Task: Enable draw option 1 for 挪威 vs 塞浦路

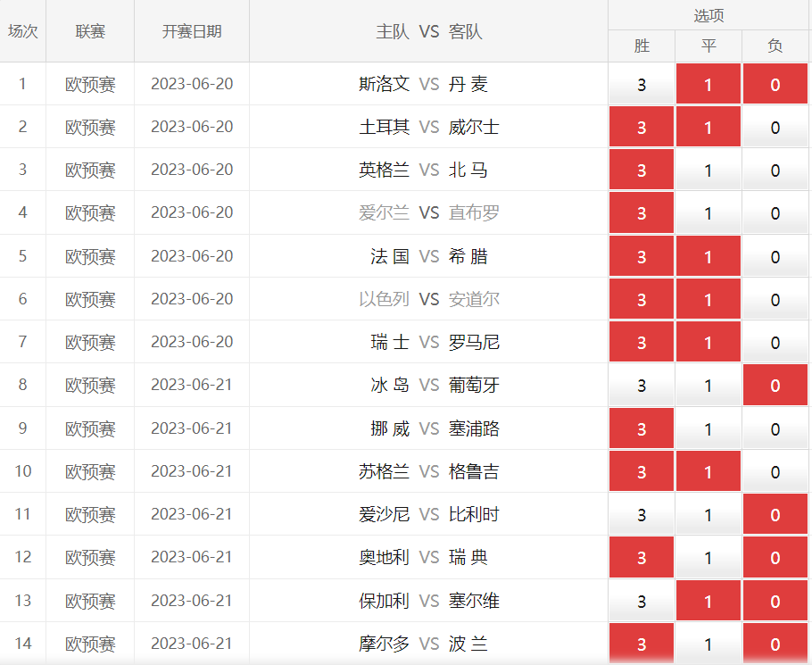Action: point(708,429)
